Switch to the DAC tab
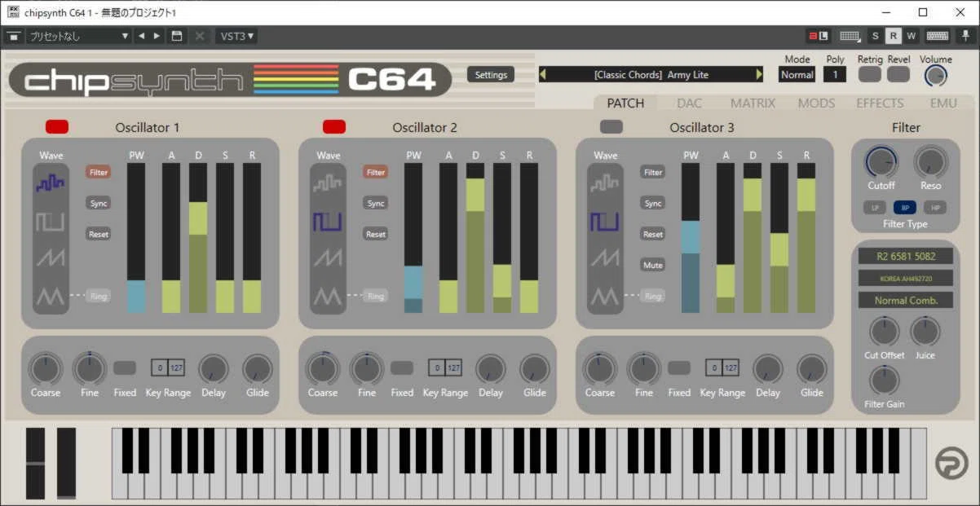Viewport: 980px width, 506px height. [689, 103]
